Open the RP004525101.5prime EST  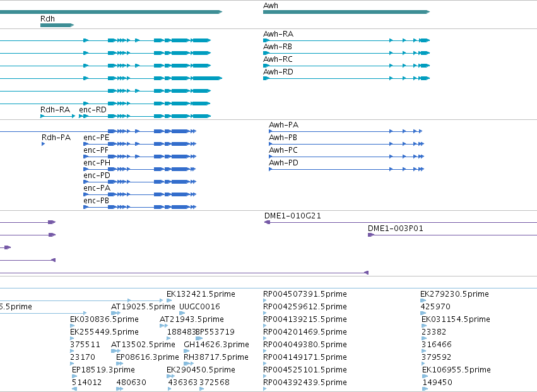(x=305, y=370)
